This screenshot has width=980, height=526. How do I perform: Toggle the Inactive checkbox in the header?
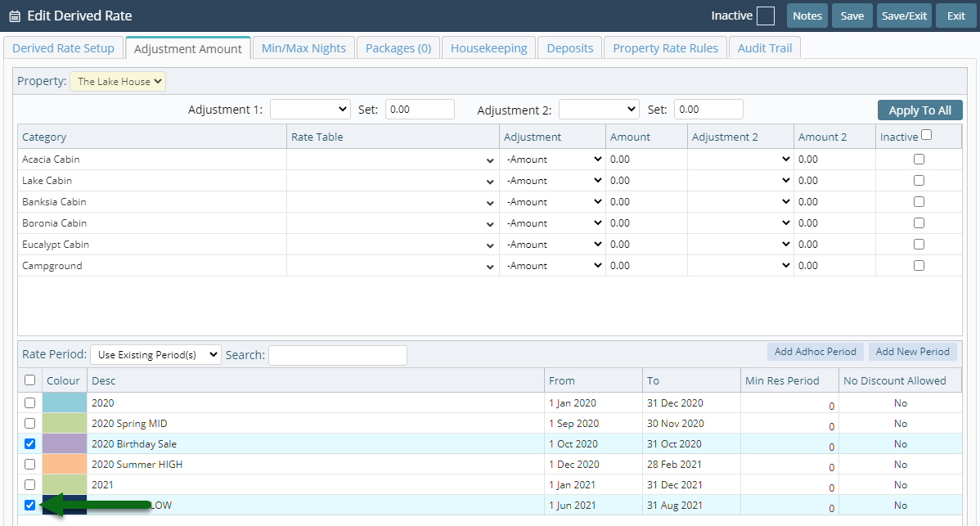point(765,16)
